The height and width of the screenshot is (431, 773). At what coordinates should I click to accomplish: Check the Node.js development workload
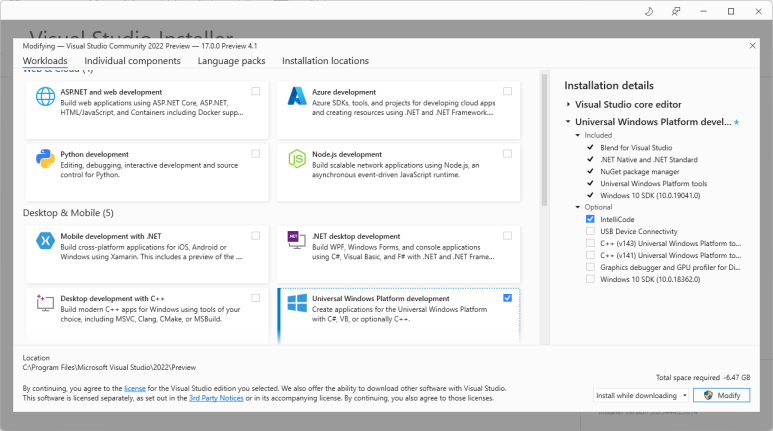507,154
